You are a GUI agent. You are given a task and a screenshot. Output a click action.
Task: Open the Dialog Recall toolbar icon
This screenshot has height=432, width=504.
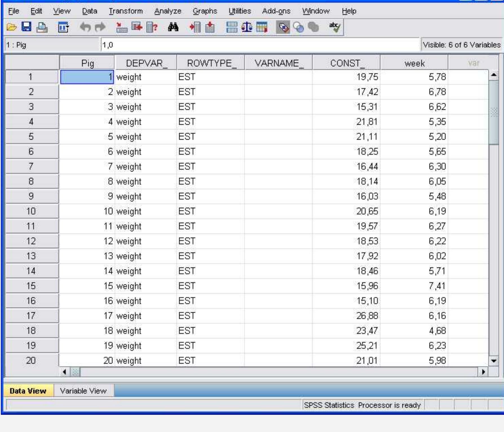pos(63,27)
